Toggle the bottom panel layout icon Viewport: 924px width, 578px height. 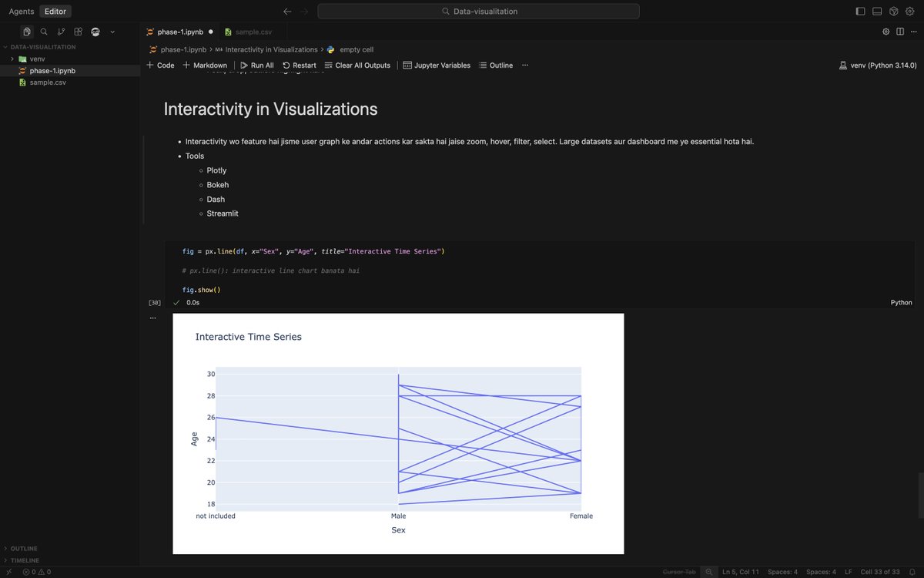click(x=877, y=12)
